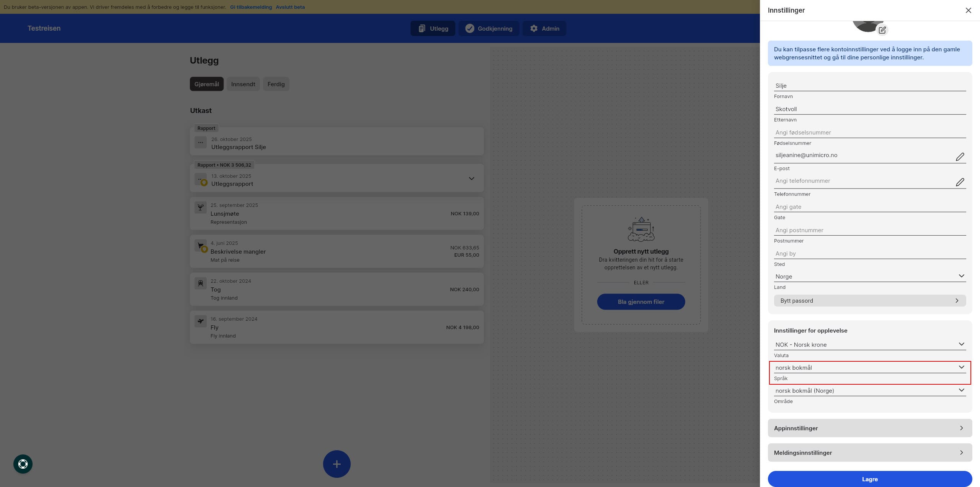The width and height of the screenshot is (980, 487).
Task: Click the pencil icon next to Telefonnummer
Action: 960,182
